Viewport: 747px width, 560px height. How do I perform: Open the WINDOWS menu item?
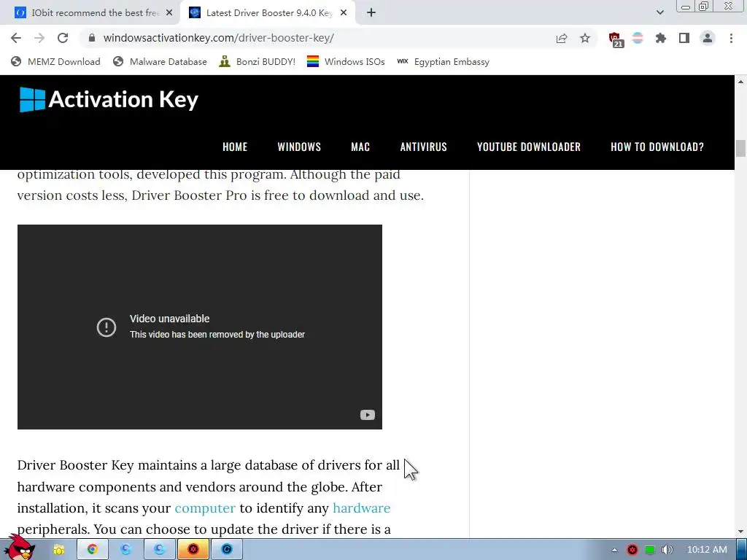(x=299, y=147)
